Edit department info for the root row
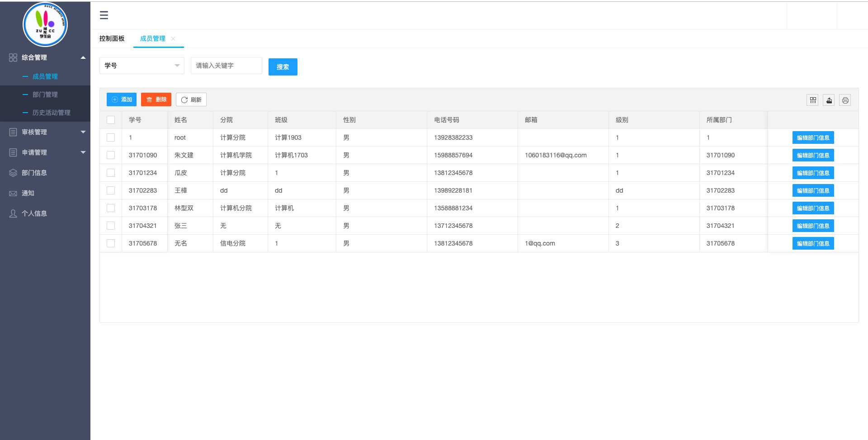The height and width of the screenshot is (440, 868). pos(813,137)
